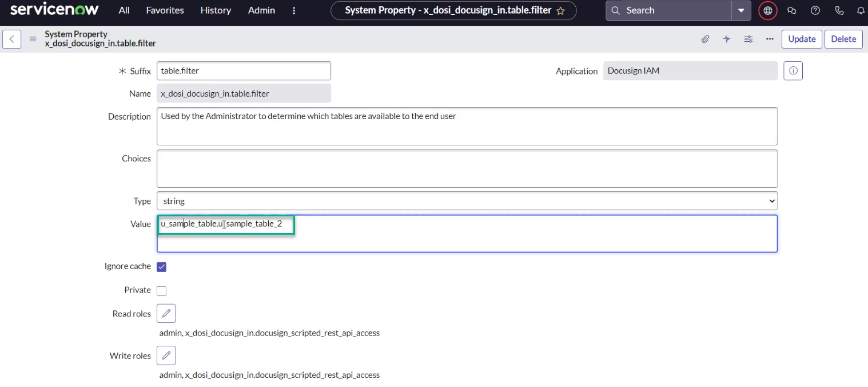The width and height of the screenshot is (868, 387).
Task: Open the Admin menu
Action: 261,10
